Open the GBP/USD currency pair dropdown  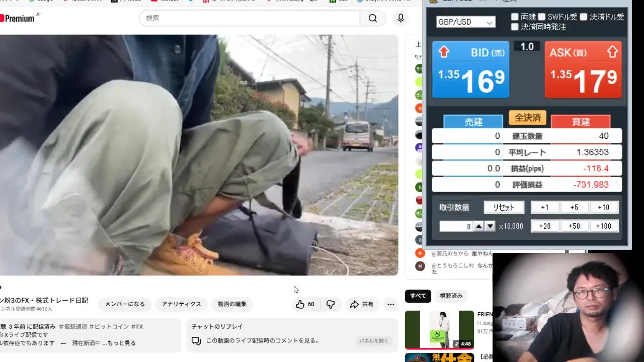click(465, 22)
